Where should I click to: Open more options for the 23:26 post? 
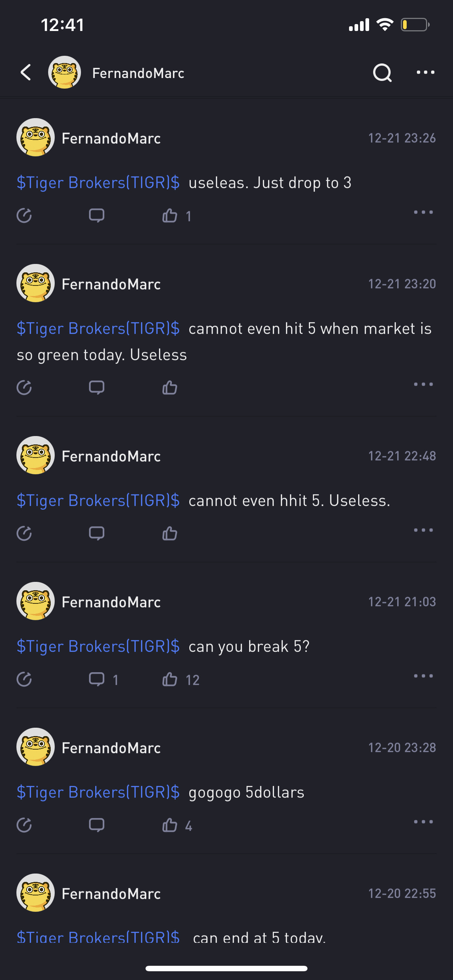click(423, 212)
